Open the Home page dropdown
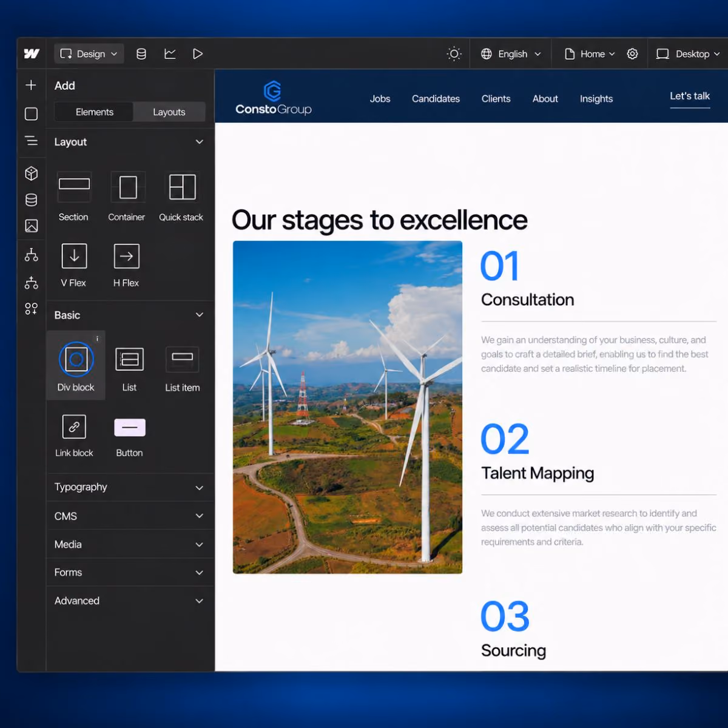The height and width of the screenshot is (728, 728). (590, 54)
